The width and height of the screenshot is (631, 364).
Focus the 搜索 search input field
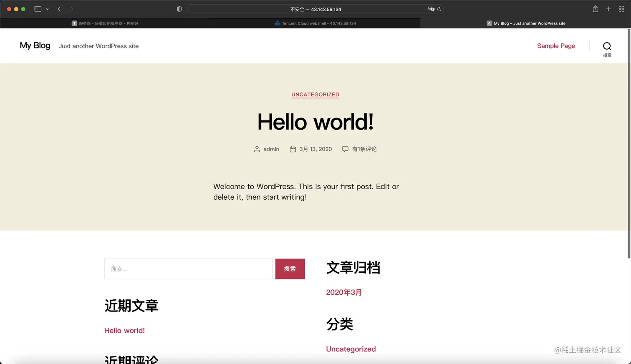point(188,269)
